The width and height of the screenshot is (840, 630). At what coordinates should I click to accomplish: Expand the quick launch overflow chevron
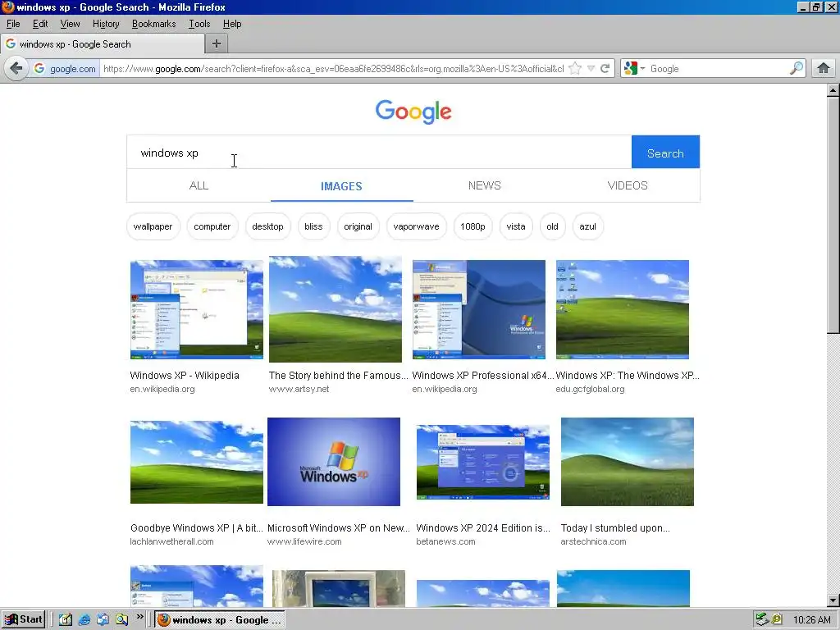pos(139,617)
